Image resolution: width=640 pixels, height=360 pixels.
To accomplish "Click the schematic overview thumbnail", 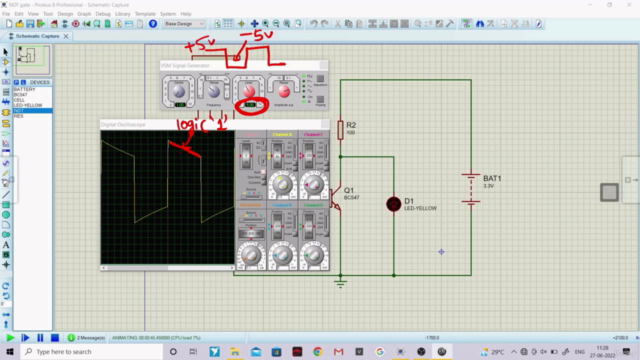I will (32, 60).
